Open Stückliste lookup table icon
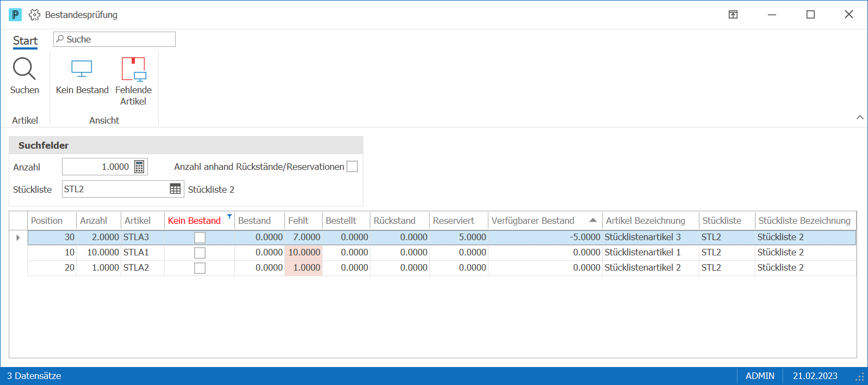Image resolution: width=868 pixels, height=385 pixels. (x=175, y=189)
